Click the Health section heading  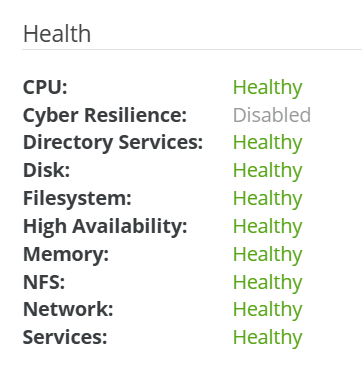coord(57,34)
